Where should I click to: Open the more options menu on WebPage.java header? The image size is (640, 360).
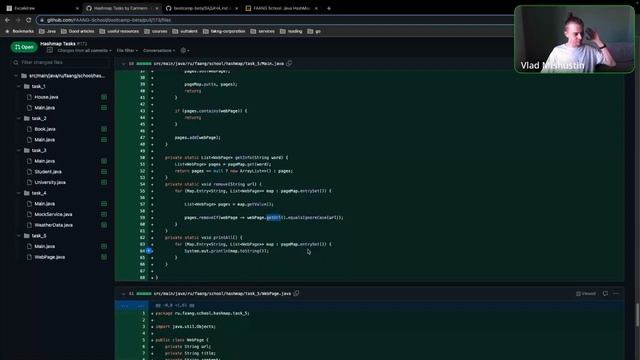pyautogui.click(x=616, y=293)
